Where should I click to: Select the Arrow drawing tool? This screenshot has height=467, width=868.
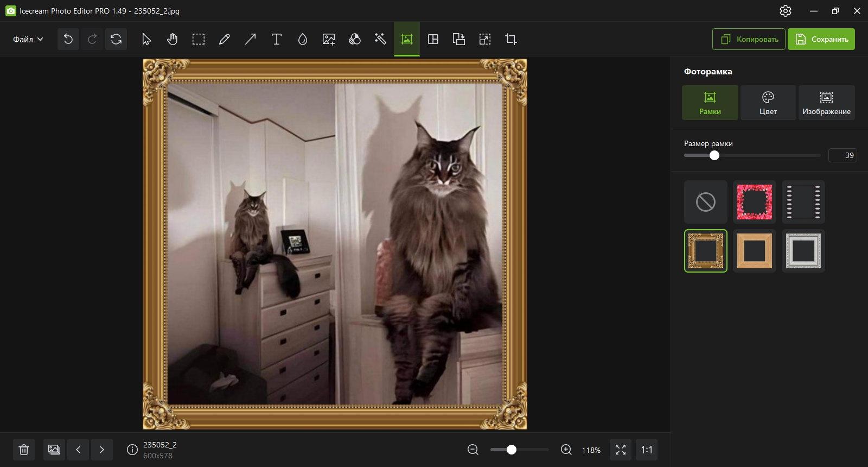tap(251, 39)
